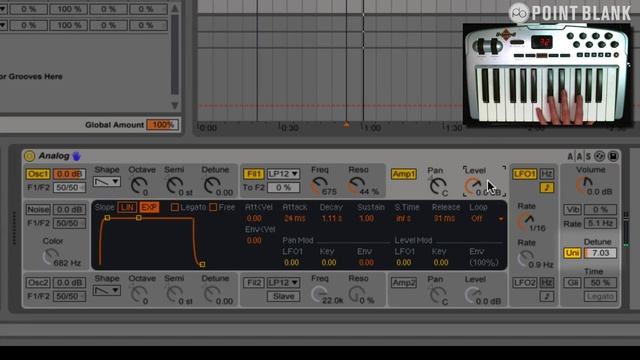Click the envelope Attack 24 ms value
Viewport: 640px width, 360px height.
[294, 218]
